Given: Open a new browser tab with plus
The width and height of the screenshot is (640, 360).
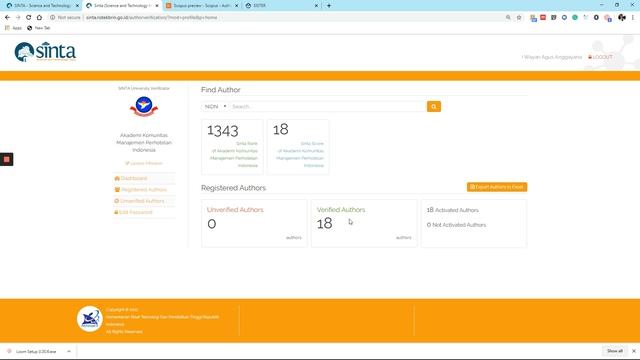Looking at the screenshot, I should pyautogui.click(x=329, y=6).
